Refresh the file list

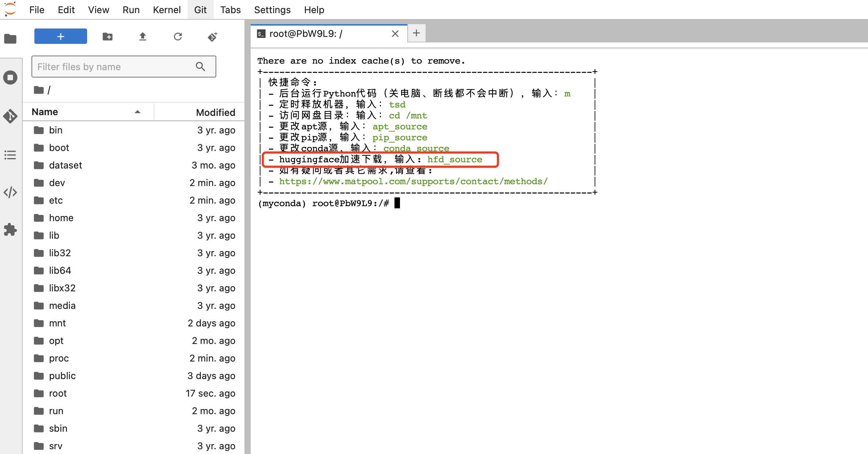pyautogui.click(x=178, y=37)
